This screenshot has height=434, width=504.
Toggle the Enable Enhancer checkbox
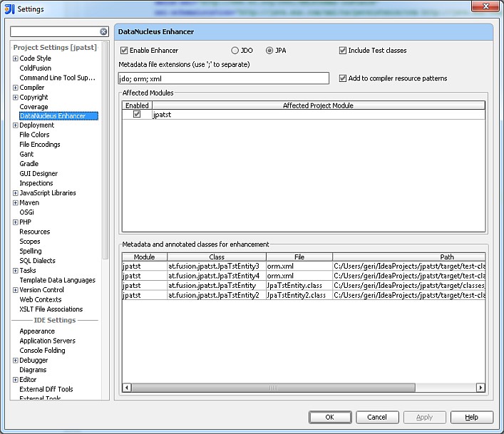click(124, 51)
